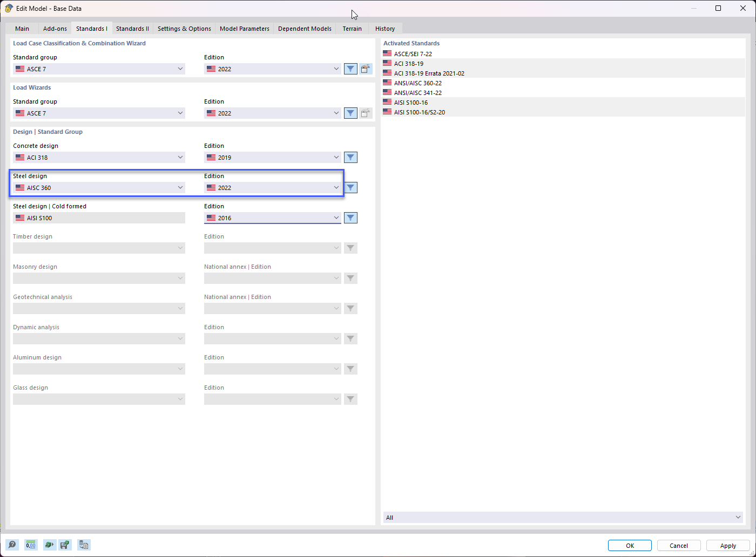Switch to the Terrain tab

click(x=352, y=29)
